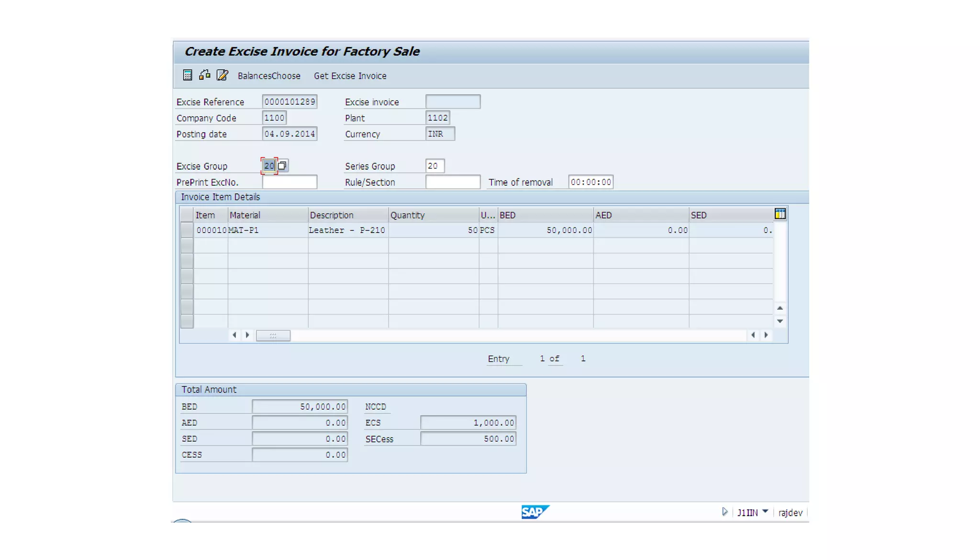Click the Invoice Item Details header

(x=220, y=197)
